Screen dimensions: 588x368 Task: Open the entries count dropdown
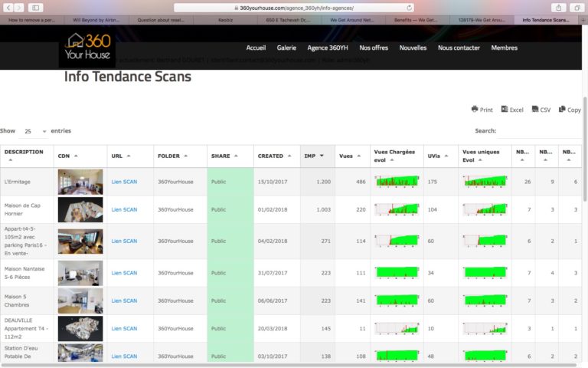pyautogui.click(x=35, y=131)
